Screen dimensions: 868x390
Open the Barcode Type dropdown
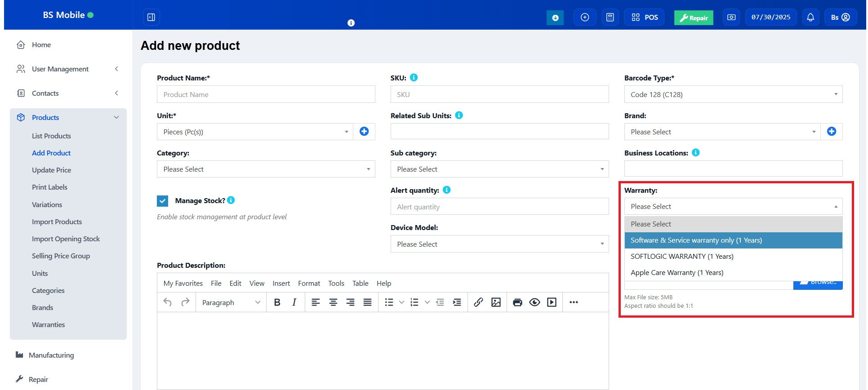click(x=733, y=94)
